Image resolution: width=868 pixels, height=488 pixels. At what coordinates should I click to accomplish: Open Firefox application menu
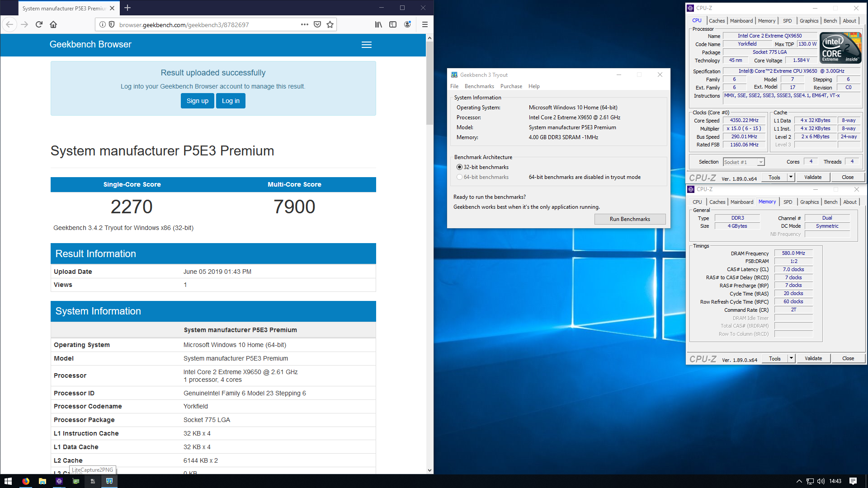click(x=425, y=24)
